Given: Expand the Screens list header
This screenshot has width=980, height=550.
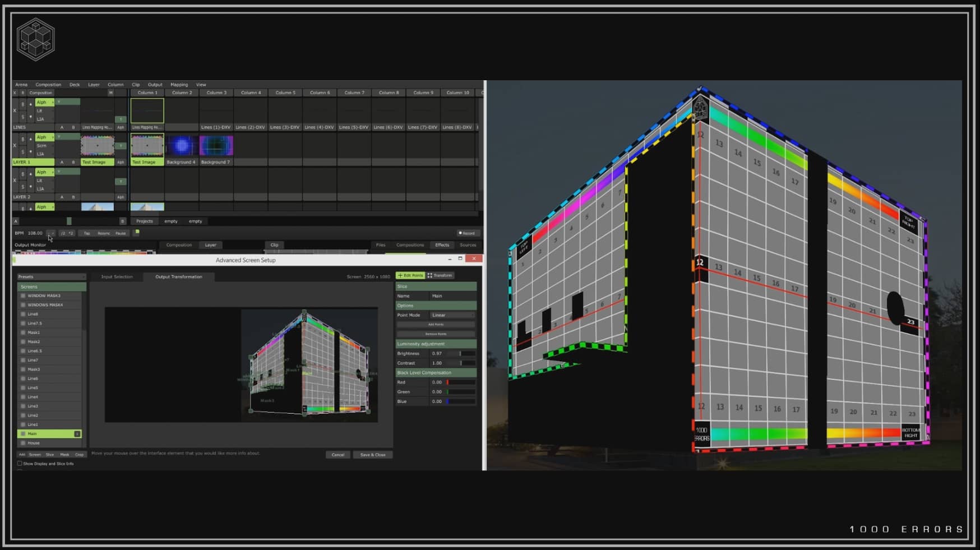Looking at the screenshot, I should [x=51, y=286].
